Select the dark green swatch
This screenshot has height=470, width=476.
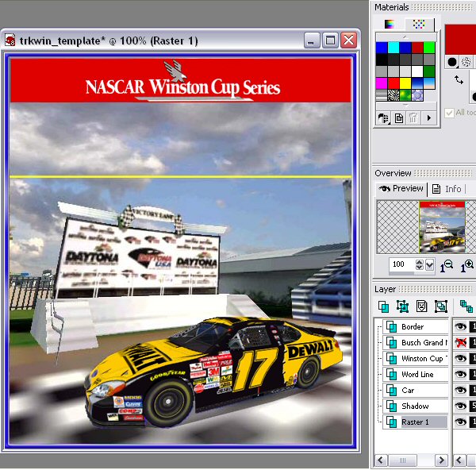pyautogui.click(x=429, y=71)
